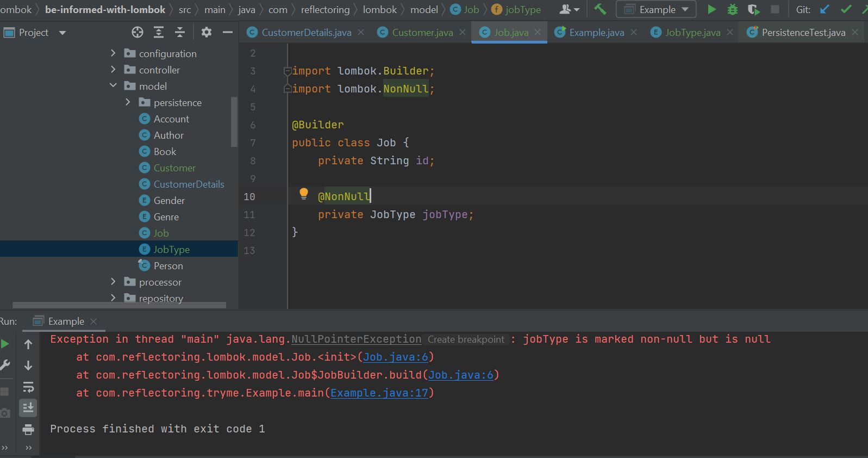Close the JobType.java tab
868x458 pixels.
coord(730,33)
